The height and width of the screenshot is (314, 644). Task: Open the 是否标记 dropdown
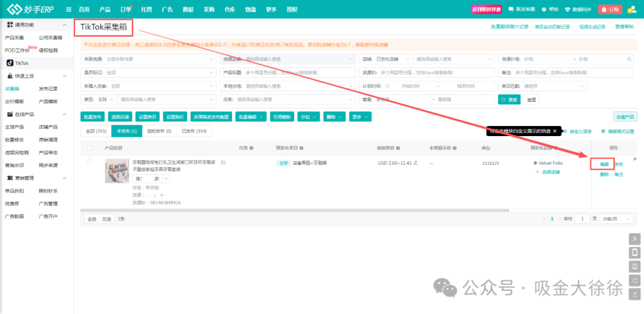(148, 72)
